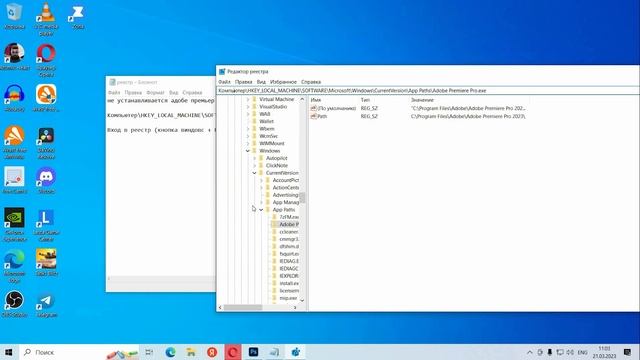The image size is (640, 360).
Task: Launch Audacity headphones desktop icon
Action: pos(14,98)
